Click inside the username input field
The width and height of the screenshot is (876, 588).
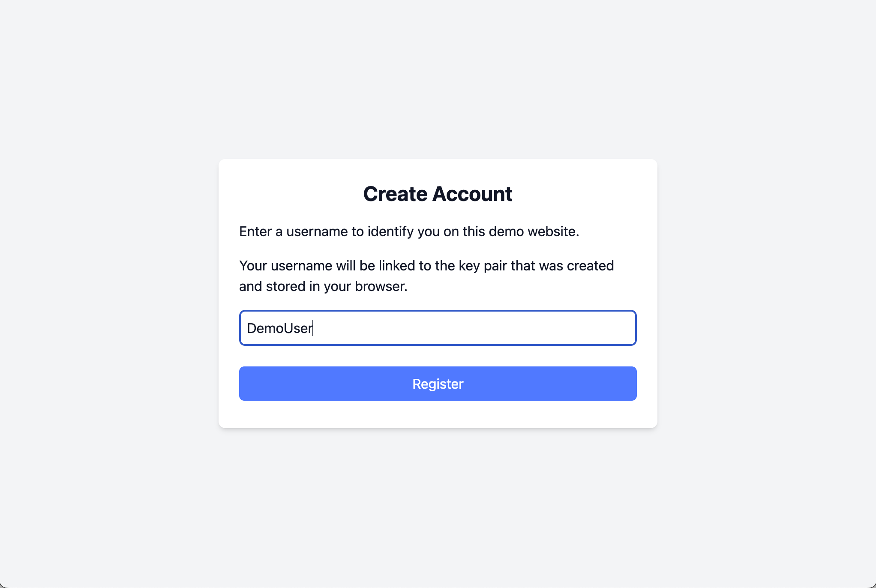pos(438,328)
